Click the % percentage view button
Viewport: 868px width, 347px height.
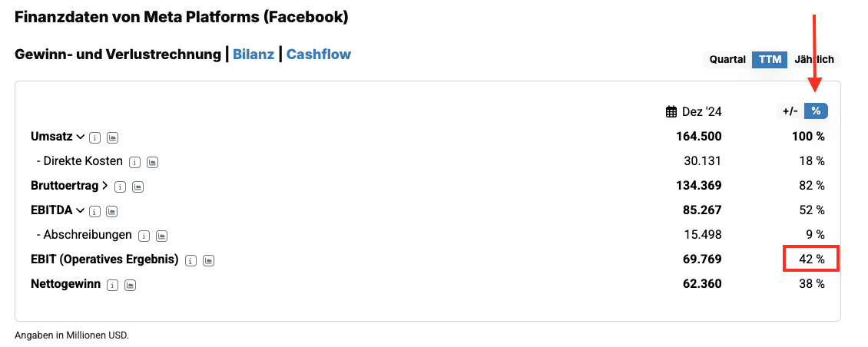pos(816,111)
